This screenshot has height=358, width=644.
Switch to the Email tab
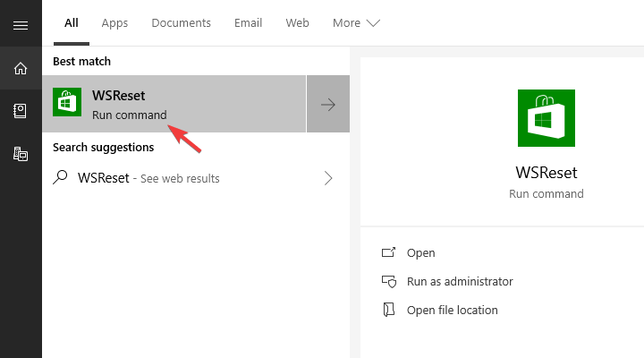click(x=248, y=23)
